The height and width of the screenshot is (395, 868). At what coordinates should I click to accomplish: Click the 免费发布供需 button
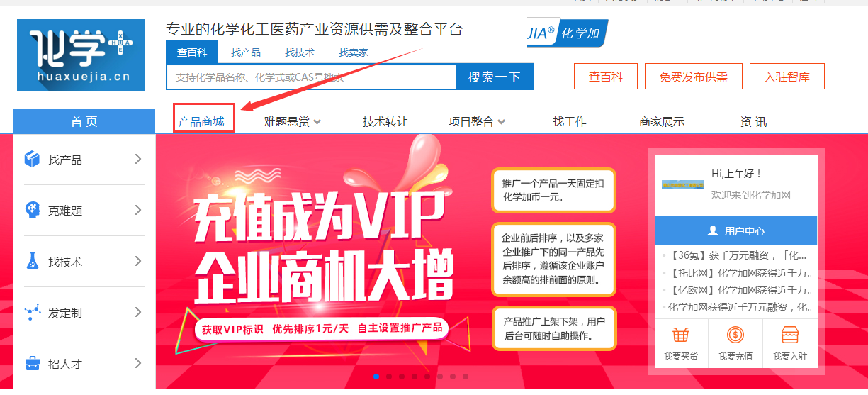[x=693, y=77]
